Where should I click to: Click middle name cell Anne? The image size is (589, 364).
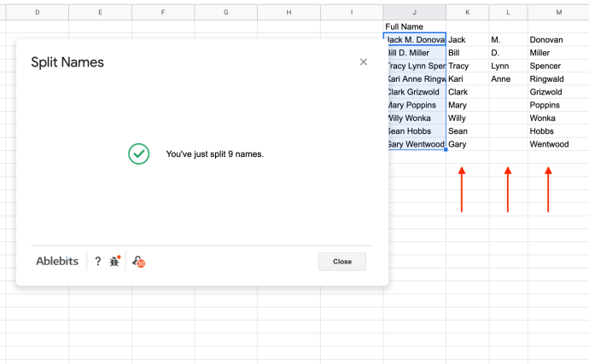[508, 78]
